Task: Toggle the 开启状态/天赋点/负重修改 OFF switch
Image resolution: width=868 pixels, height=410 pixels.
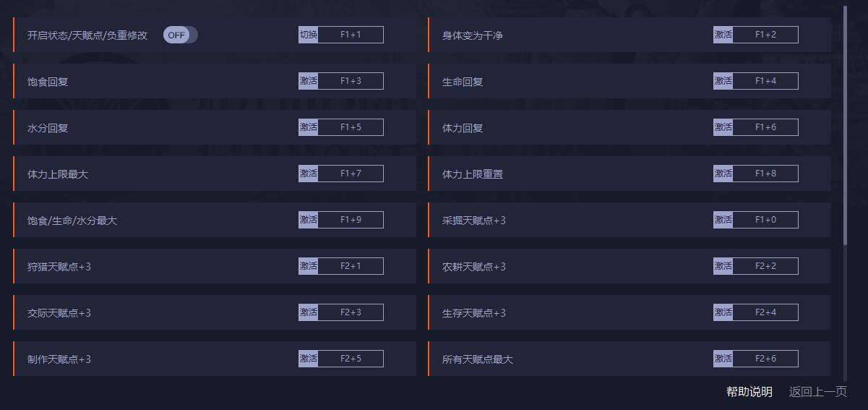Action: [180, 35]
